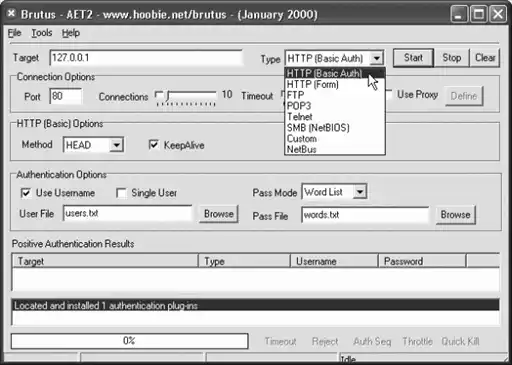Open the Type dropdown arrow
This screenshot has width=512, height=365.
coord(377,58)
